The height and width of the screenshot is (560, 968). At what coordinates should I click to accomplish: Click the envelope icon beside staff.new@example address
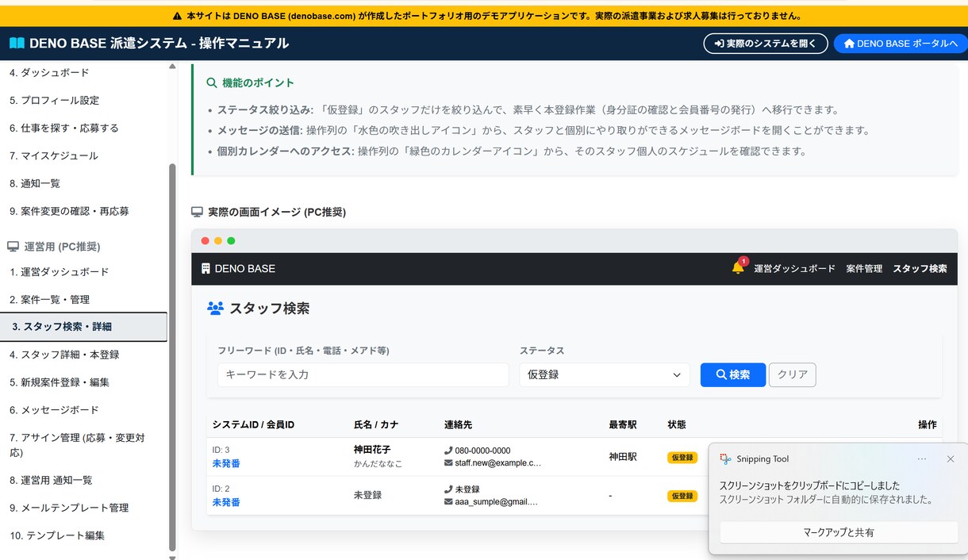tap(448, 462)
